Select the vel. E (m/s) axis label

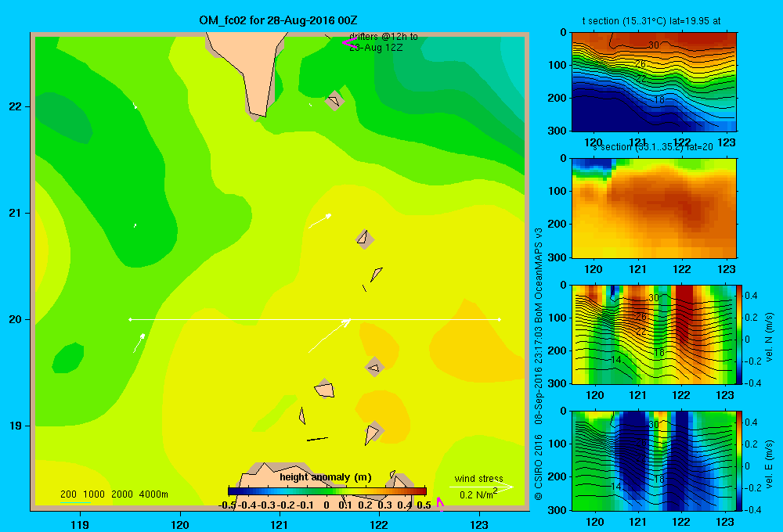point(769,464)
